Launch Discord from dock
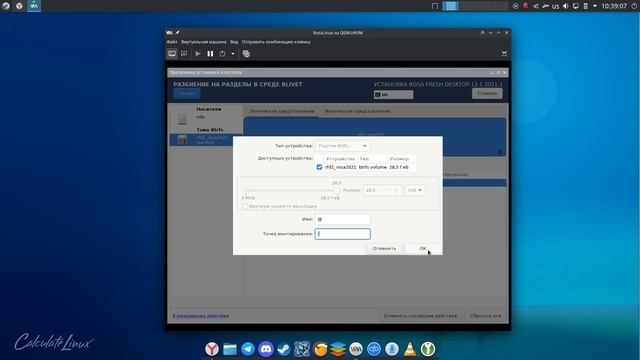 coord(266,349)
